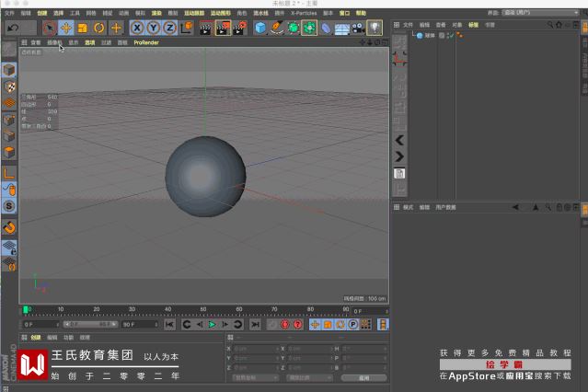Image resolution: width=588 pixels, height=392 pixels.
Task: Click the recent tools plus icon
Action: coord(116,28)
